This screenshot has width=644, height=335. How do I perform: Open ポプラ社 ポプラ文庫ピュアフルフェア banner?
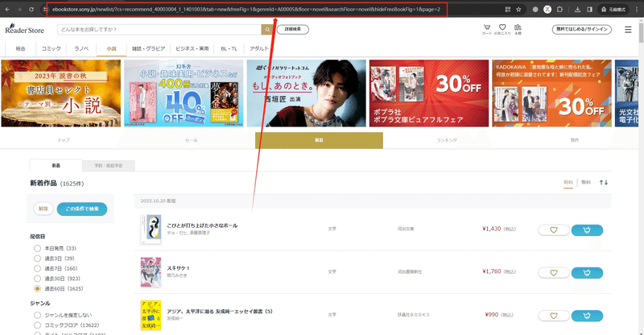(x=429, y=93)
